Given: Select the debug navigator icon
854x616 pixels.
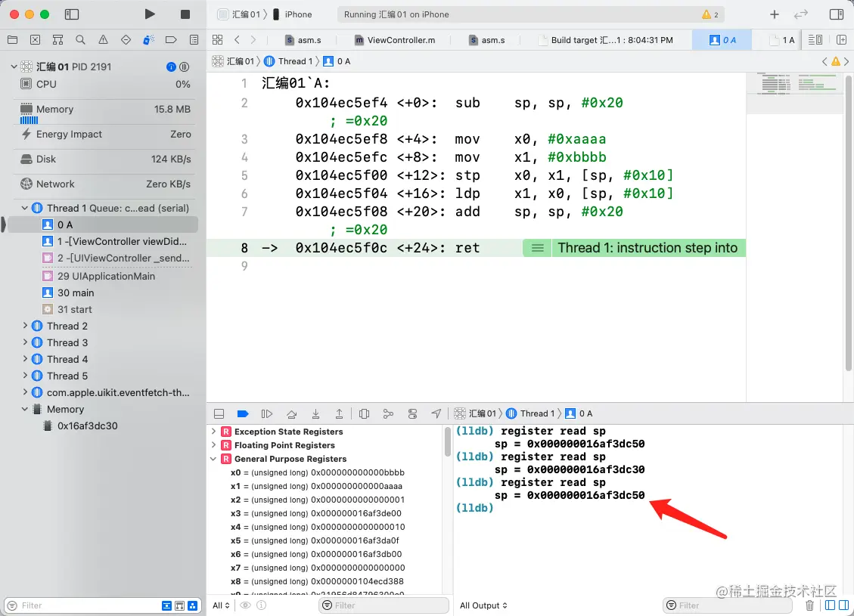Looking at the screenshot, I should (148, 40).
